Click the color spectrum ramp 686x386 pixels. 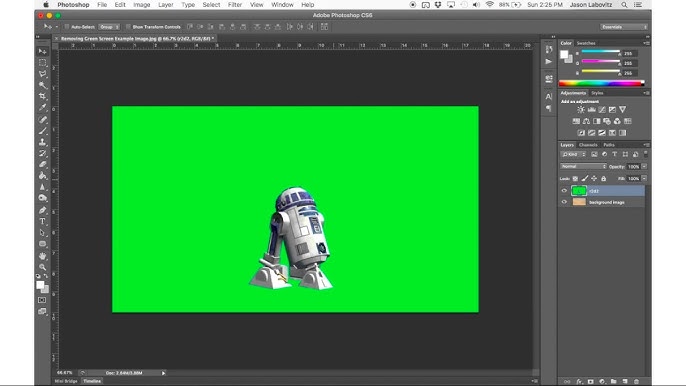tap(602, 83)
